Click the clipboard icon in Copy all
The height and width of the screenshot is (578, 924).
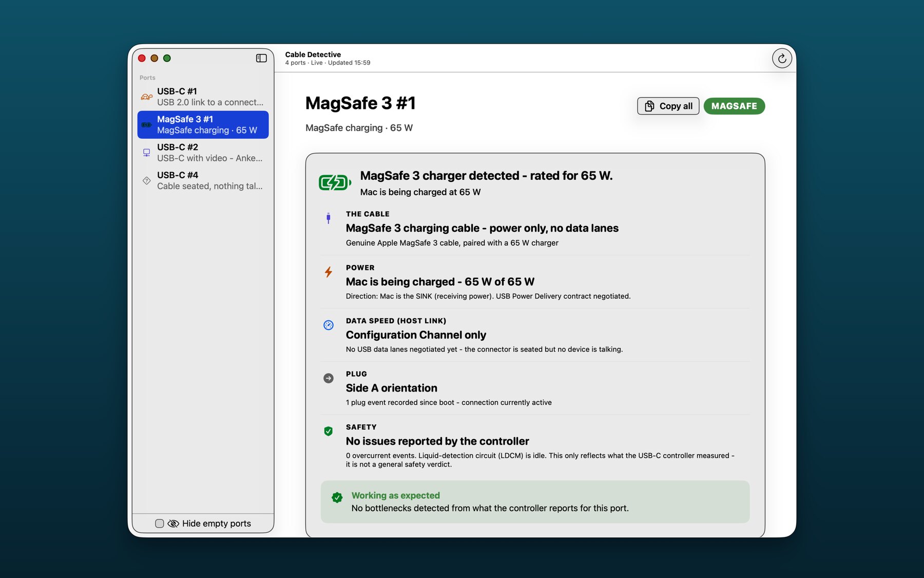649,106
